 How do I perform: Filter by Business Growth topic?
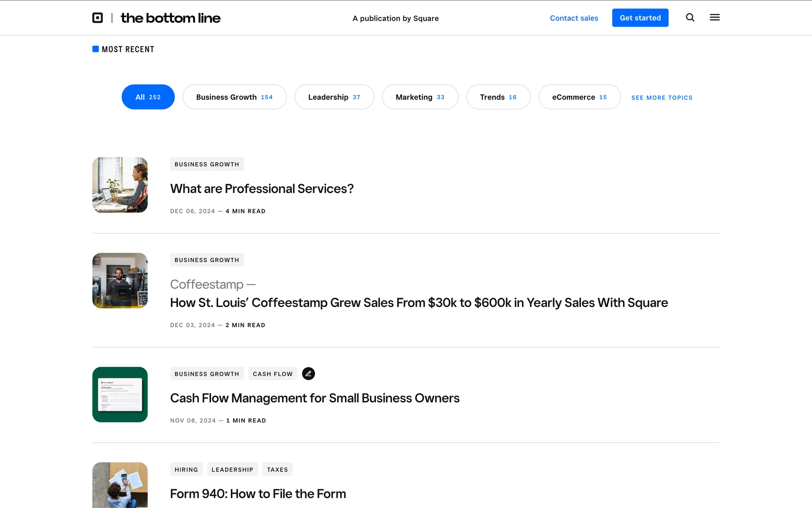click(234, 97)
